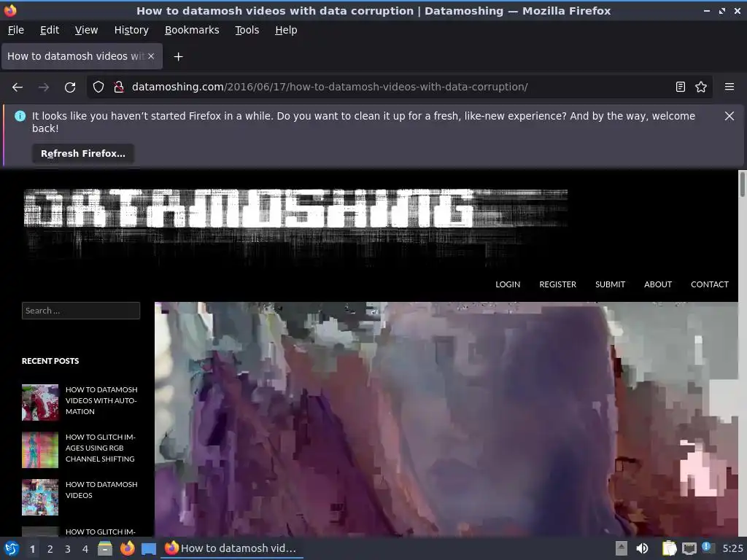Screen dimensions: 747x560
Task: Click thumbnail for 'How to datamosh videos' post
Action: coord(40,497)
